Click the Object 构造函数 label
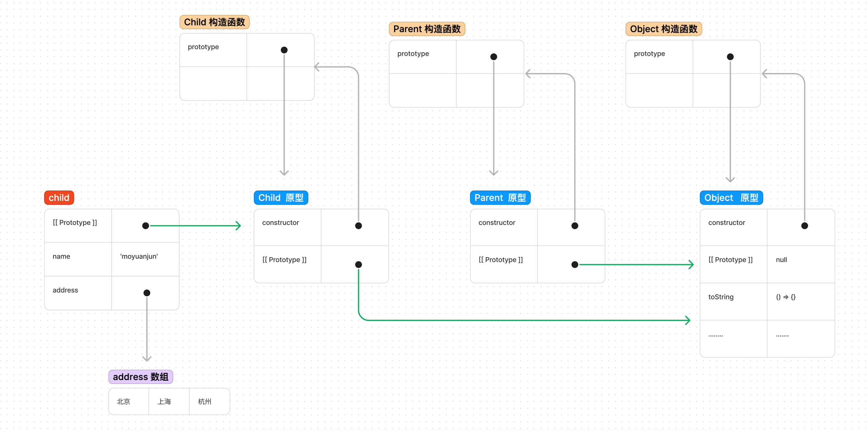 (x=663, y=29)
